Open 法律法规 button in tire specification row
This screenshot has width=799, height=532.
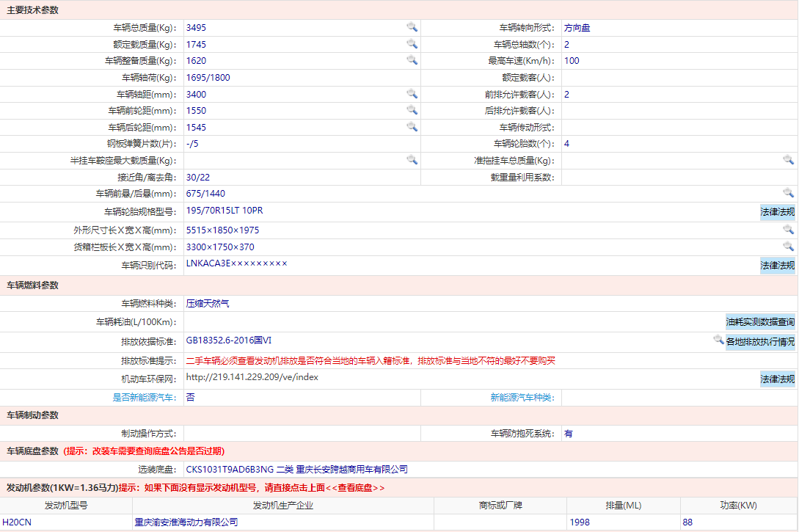pos(778,212)
